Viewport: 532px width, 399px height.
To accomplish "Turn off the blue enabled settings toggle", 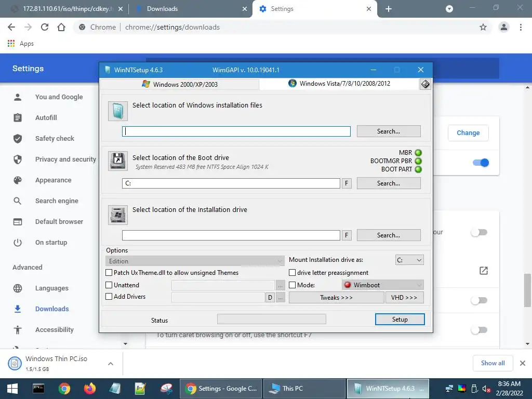I will [481, 163].
